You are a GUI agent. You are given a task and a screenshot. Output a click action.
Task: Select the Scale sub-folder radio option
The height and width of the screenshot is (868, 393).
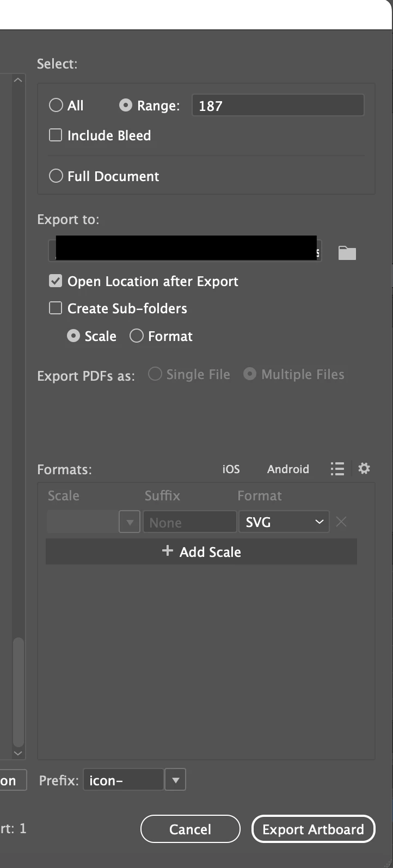click(x=73, y=336)
